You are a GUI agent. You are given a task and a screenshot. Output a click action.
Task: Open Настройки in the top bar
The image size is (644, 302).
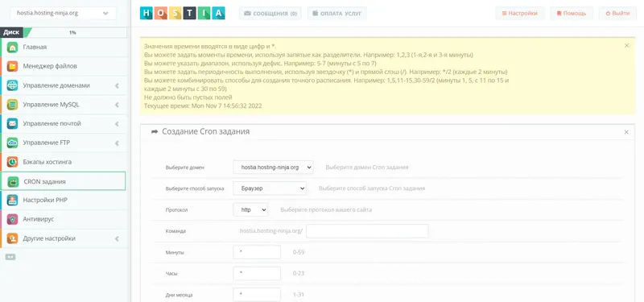519,13
